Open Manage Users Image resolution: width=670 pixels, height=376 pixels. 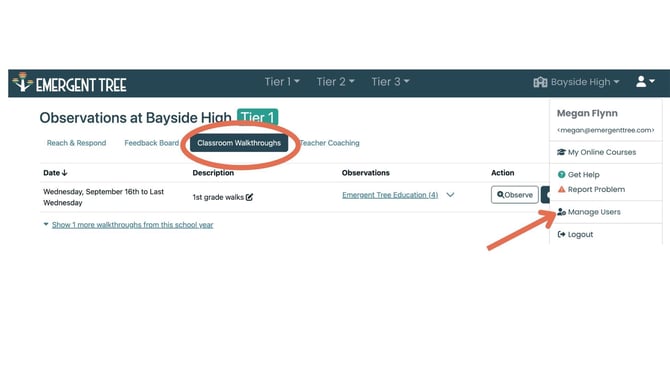pyautogui.click(x=589, y=212)
